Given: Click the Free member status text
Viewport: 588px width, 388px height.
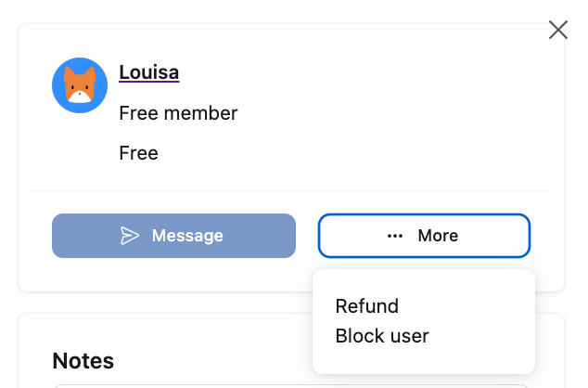Looking at the screenshot, I should (x=179, y=113).
